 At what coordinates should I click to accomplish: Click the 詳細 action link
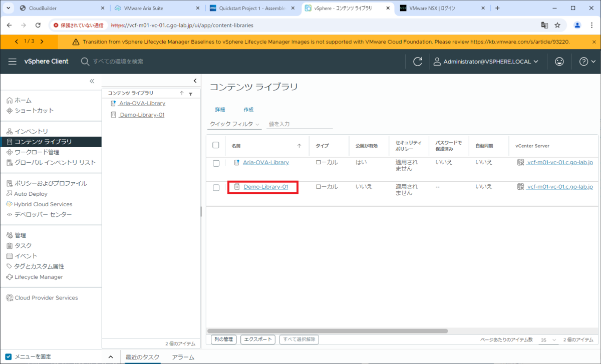[x=220, y=110]
